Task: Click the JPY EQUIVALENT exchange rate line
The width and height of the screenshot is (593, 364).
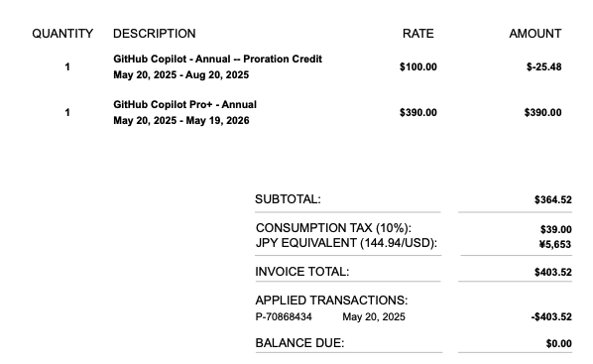Action: point(346,243)
